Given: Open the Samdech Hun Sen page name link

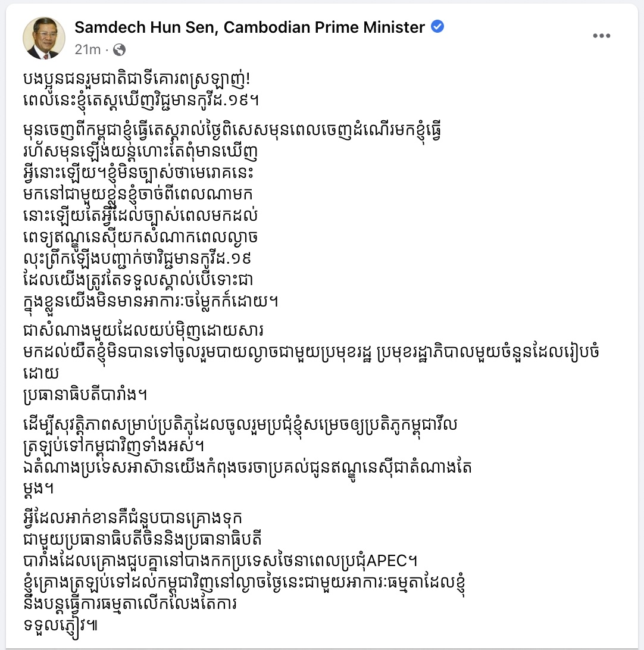Looking at the screenshot, I should point(249,27).
